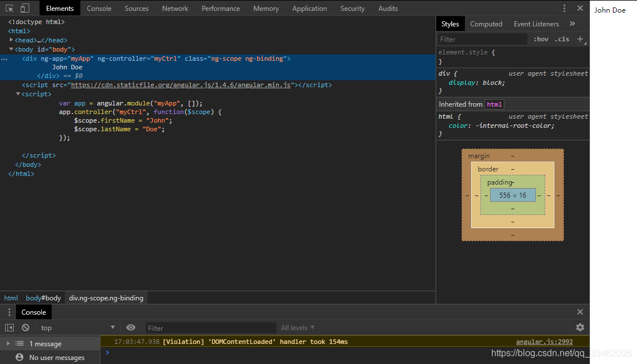Open the All levels log filter dropdown
The image size is (637, 364).
coord(298,327)
